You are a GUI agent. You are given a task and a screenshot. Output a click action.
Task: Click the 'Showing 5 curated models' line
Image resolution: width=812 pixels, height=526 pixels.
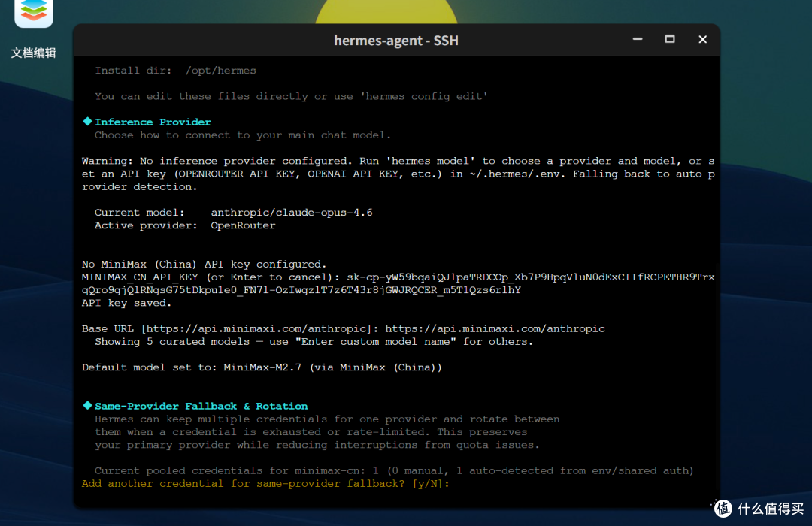coord(314,342)
